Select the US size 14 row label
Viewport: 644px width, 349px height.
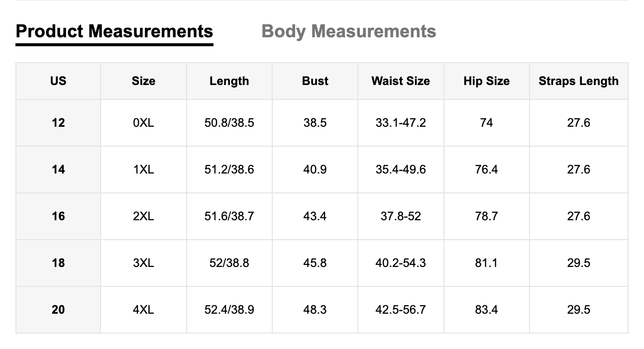(58, 170)
